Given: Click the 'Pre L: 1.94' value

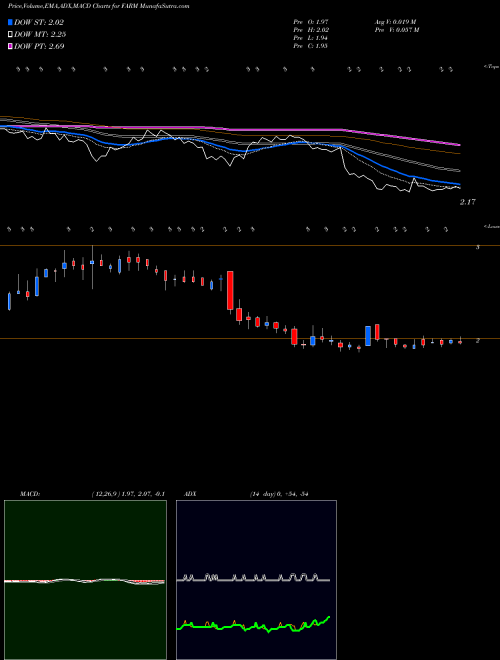Looking at the screenshot, I should (311, 38).
